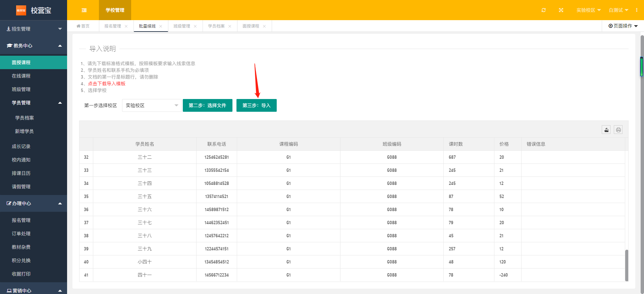Switch to 学员档案 tab
644x294 pixels.
click(x=216, y=26)
